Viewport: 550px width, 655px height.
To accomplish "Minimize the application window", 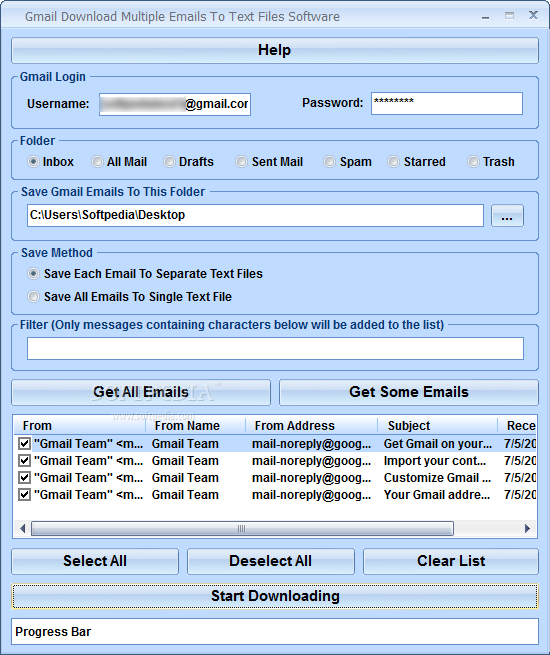I will coord(485,16).
